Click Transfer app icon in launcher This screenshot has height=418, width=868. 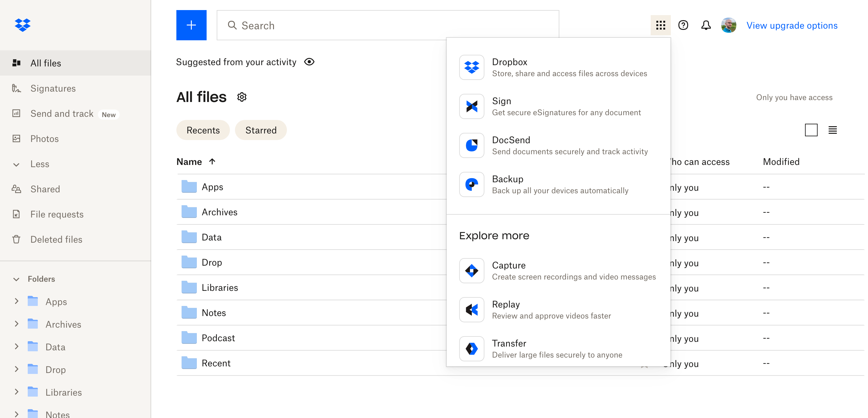pyautogui.click(x=471, y=349)
